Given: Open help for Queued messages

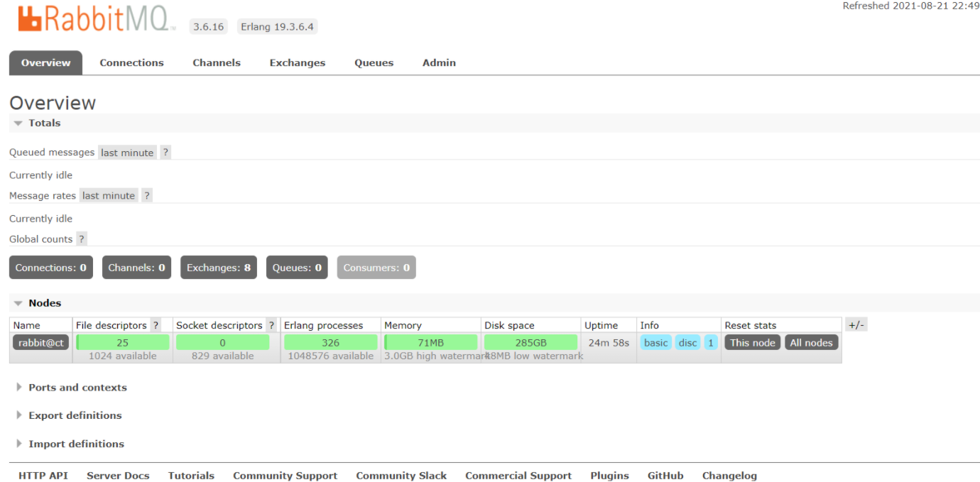Looking at the screenshot, I should (x=165, y=152).
